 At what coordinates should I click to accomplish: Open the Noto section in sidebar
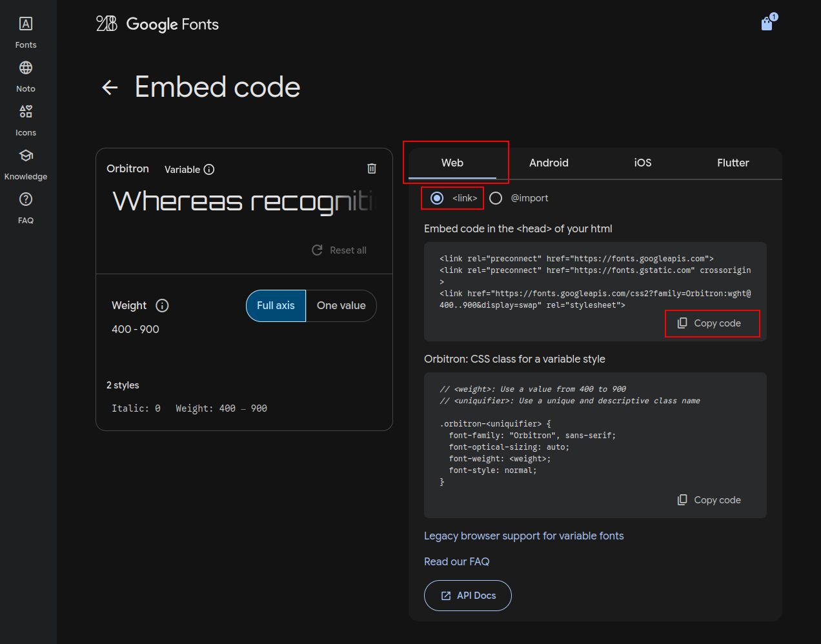pos(26,77)
